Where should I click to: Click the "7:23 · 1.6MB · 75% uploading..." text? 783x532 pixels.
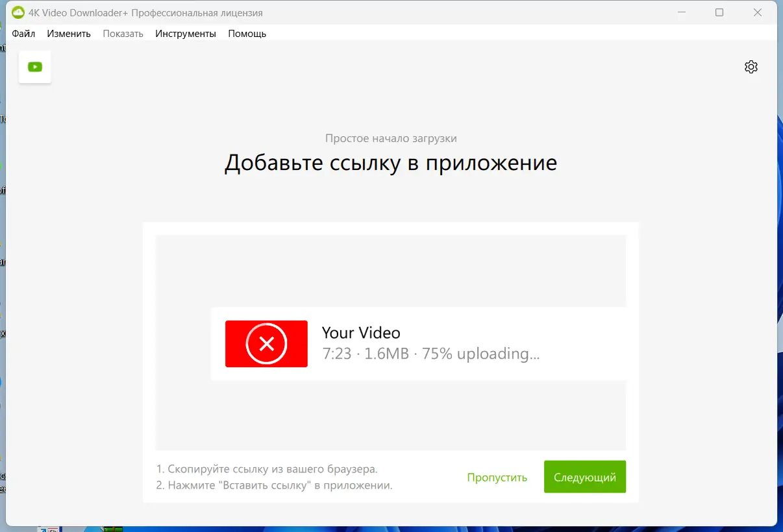click(x=431, y=354)
